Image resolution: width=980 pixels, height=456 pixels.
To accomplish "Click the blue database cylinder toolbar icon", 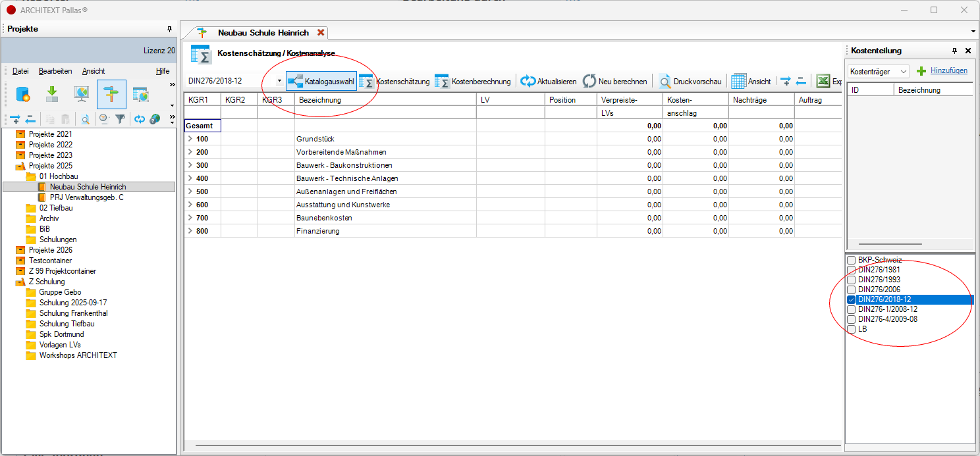I will coord(23,95).
